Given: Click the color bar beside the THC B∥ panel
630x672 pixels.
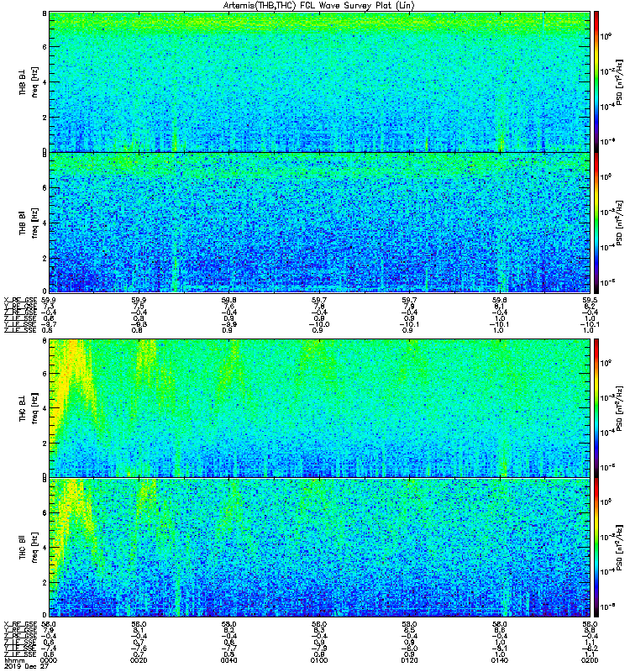Looking at the screenshot, I should 596,548.
